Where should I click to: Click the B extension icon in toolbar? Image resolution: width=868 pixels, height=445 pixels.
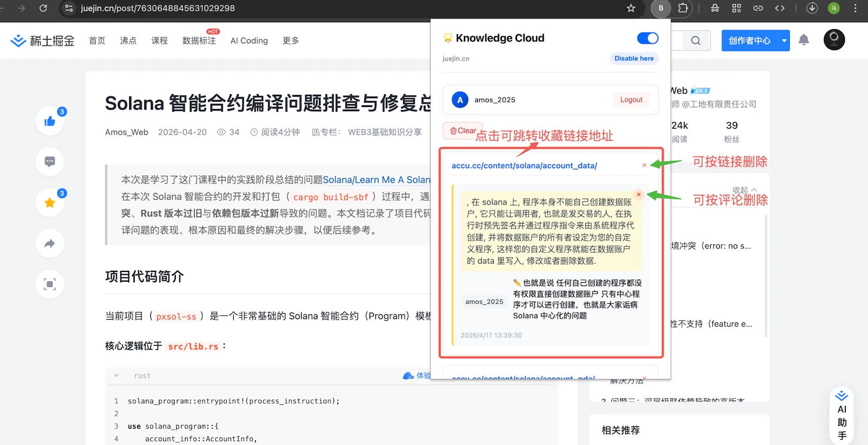[660, 8]
